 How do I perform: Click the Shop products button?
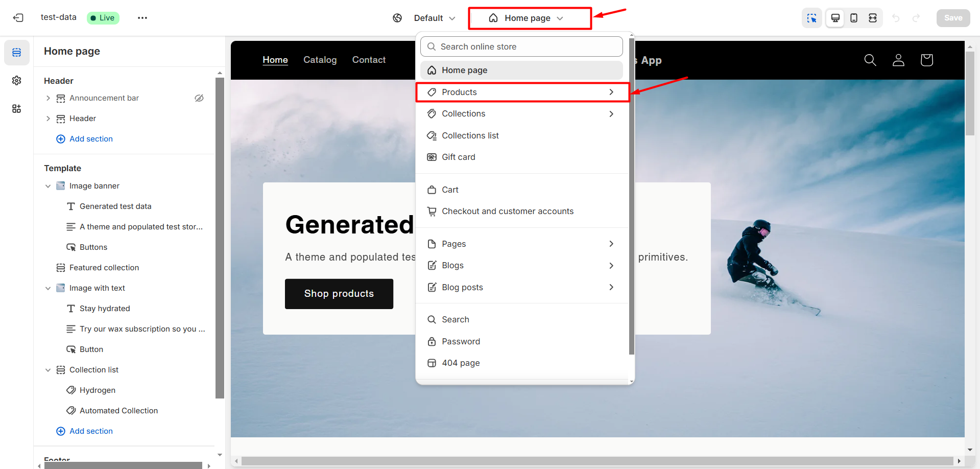click(x=339, y=294)
